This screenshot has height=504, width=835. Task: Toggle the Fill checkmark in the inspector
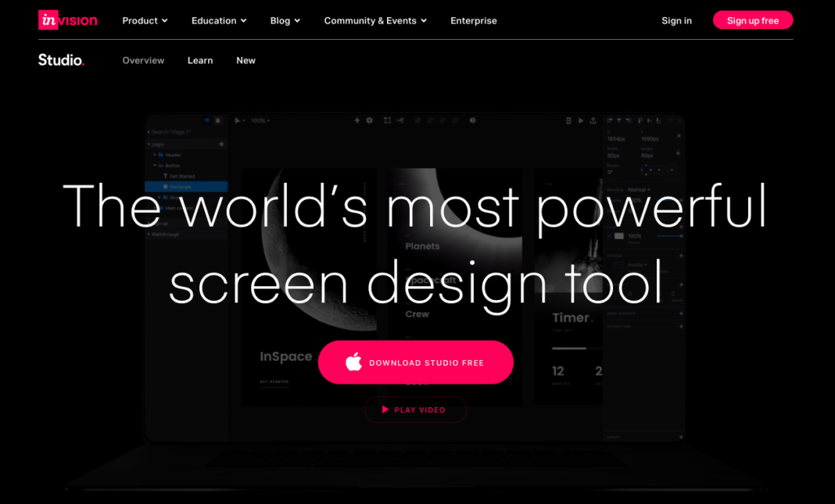pyautogui.click(x=610, y=235)
